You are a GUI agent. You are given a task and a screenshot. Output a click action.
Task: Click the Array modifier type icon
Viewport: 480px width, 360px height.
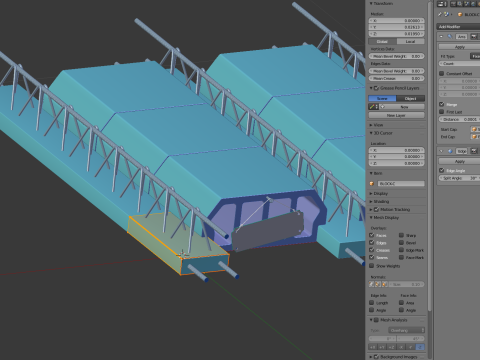(x=450, y=37)
